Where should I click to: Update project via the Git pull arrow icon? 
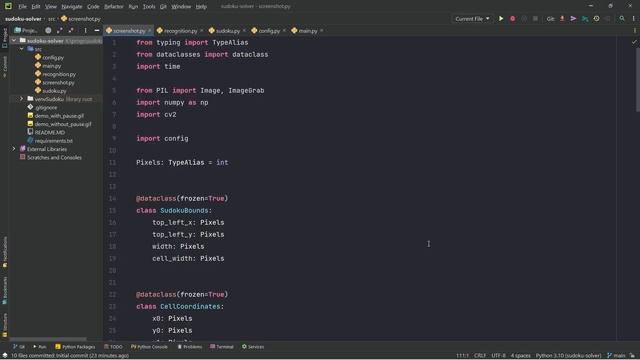pos(562,19)
